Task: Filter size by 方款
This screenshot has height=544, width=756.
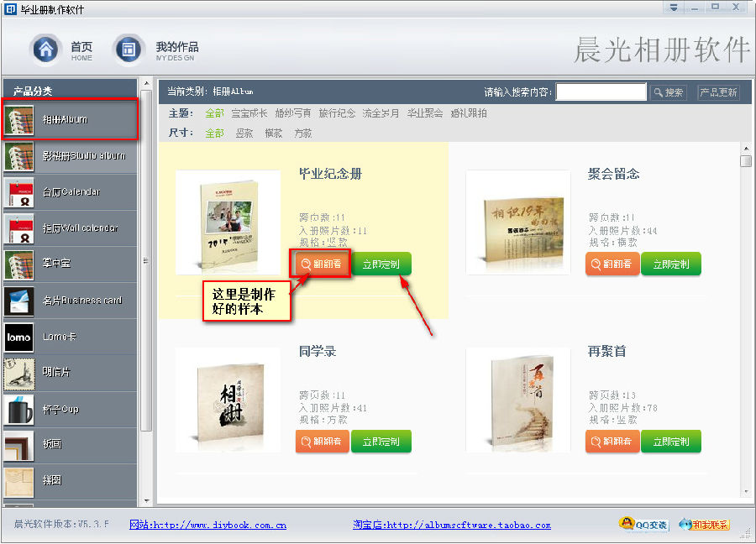Action: [302, 133]
